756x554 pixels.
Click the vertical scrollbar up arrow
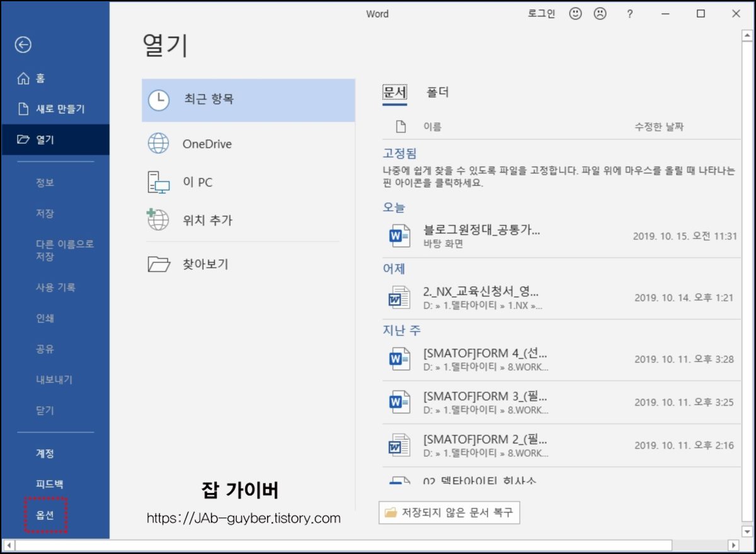pos(747,35)
